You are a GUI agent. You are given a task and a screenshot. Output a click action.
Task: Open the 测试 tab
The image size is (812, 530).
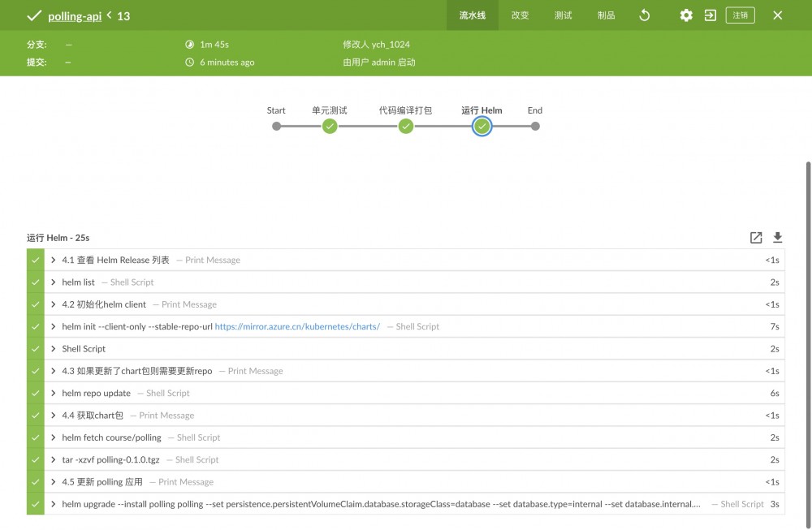[x=564, y=15]
